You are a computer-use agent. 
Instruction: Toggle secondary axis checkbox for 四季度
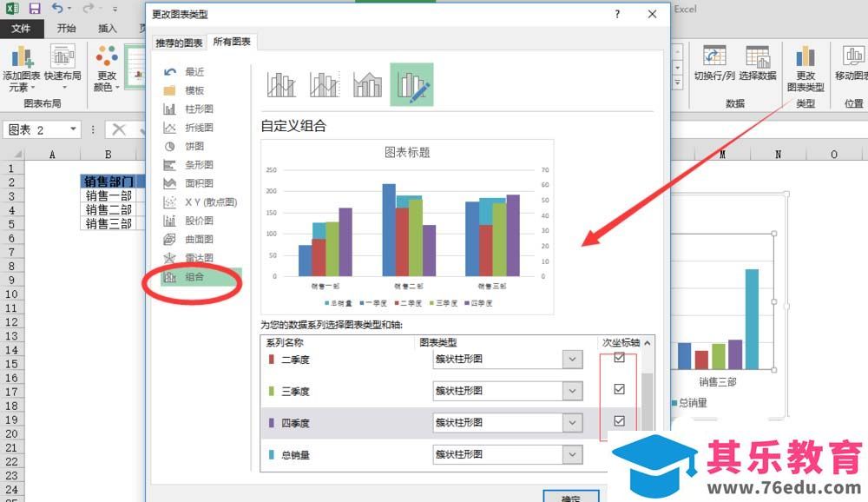tap(620, 421)
